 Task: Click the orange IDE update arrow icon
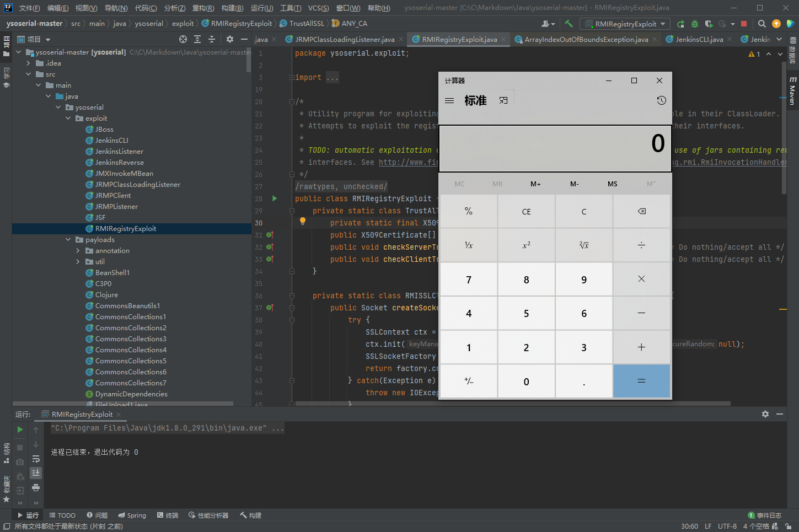point(776,24)
